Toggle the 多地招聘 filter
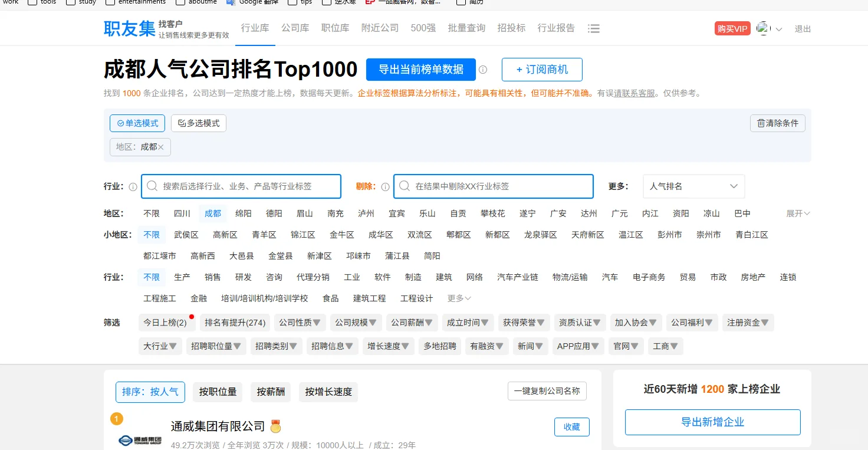The width and height of the screenshot is (868, 450). click(440, 346)
